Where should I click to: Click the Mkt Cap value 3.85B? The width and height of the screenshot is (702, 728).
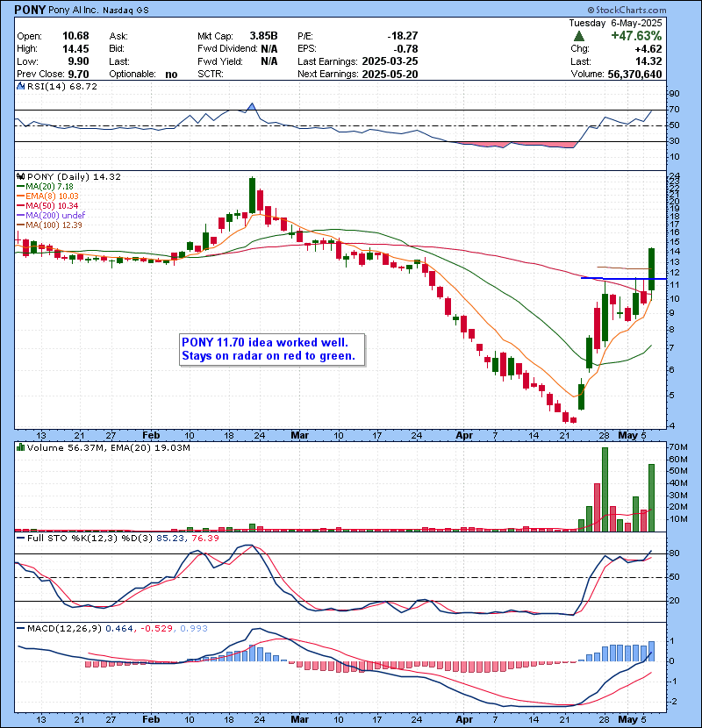263,36
